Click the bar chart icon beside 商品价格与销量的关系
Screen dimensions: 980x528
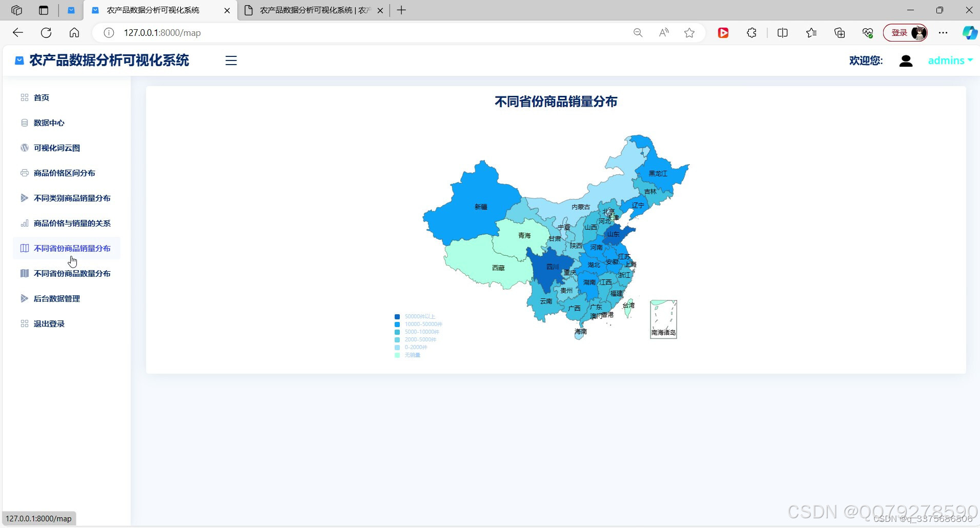pos(24,223)
